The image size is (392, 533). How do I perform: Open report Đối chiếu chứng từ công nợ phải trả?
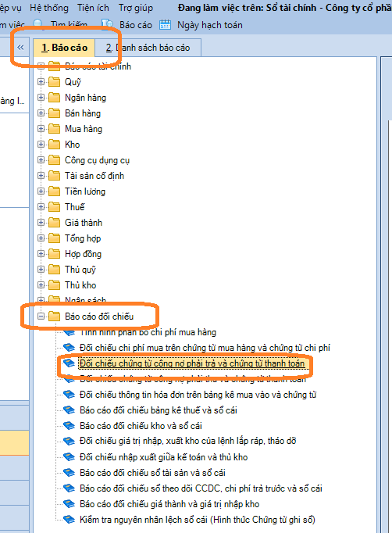[x=192, y=363]
